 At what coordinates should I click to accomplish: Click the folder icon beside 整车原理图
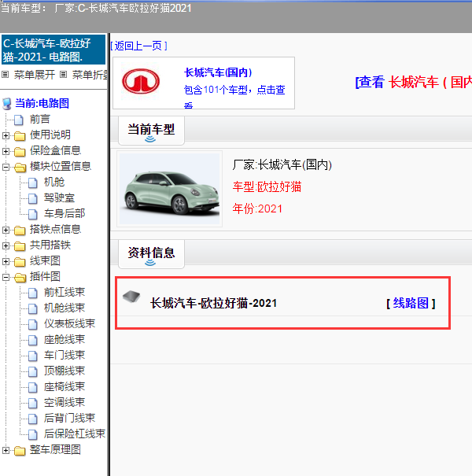[x=20, y=451]
